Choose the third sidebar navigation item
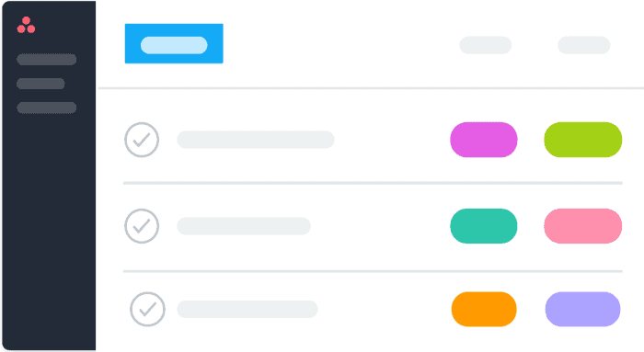 (x=46, y=108)
